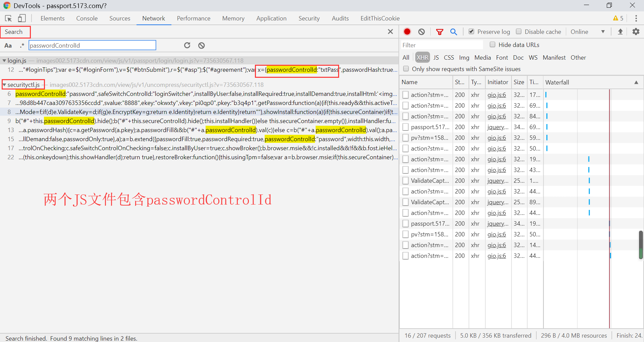Sort requests by Name column
Image resolution: width=644 pixels, height=342 pixels.
click(426, 82)
